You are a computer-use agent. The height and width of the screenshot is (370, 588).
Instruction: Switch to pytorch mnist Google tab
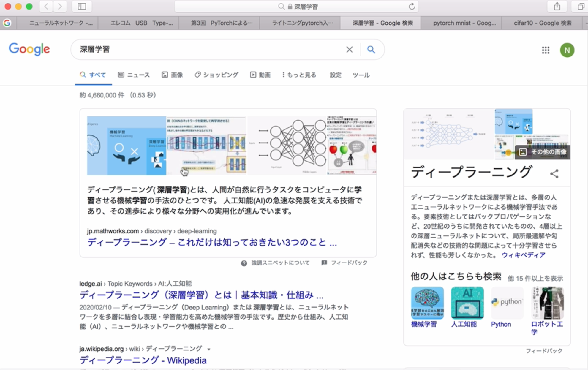tap(461, 23)
